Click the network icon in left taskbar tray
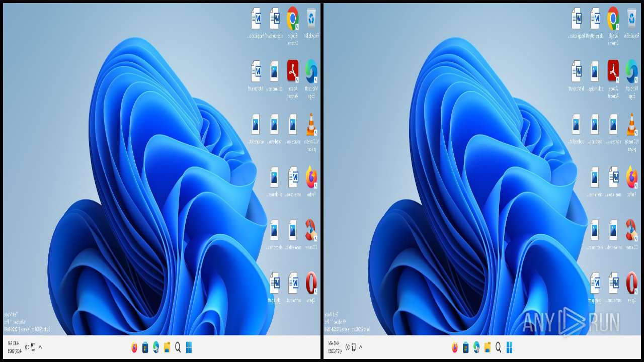This screenshot has width=644, height=362. pyautogui.click(x=33, y=347)
